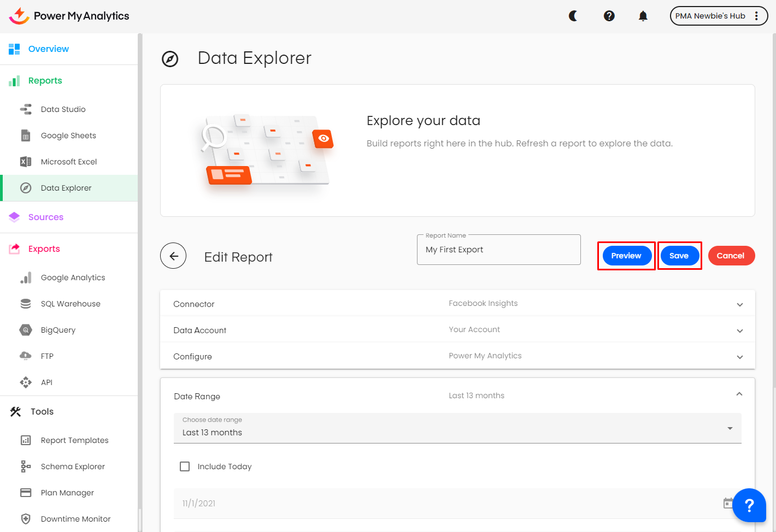Viewport: 776px width, 532px height.
Task: Click the Report Name input field
Action: (498, 250)
